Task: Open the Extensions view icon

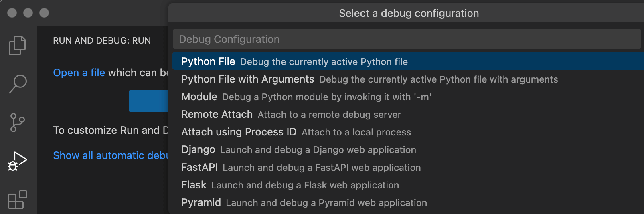Action: point(18,199)
